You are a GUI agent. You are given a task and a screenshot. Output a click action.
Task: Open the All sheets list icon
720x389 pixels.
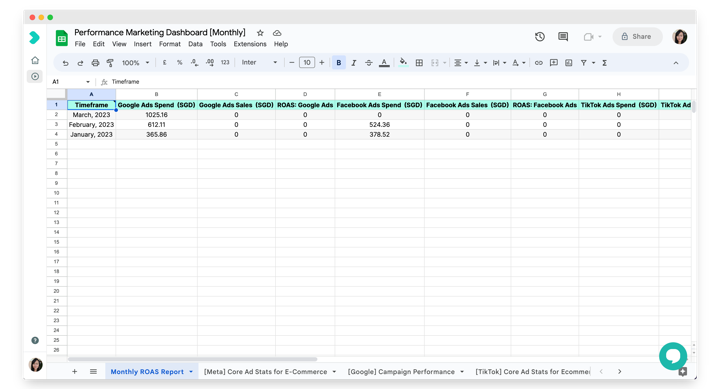[93, 372]
